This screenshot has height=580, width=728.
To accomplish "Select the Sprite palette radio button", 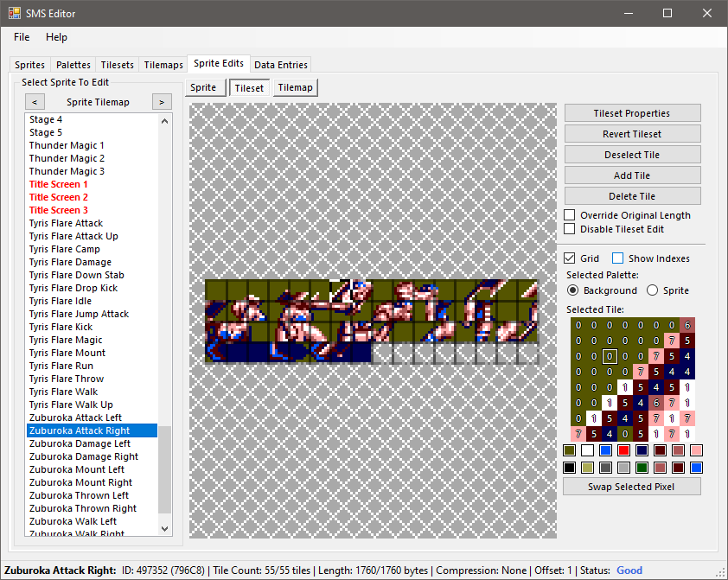I will 652,290.
